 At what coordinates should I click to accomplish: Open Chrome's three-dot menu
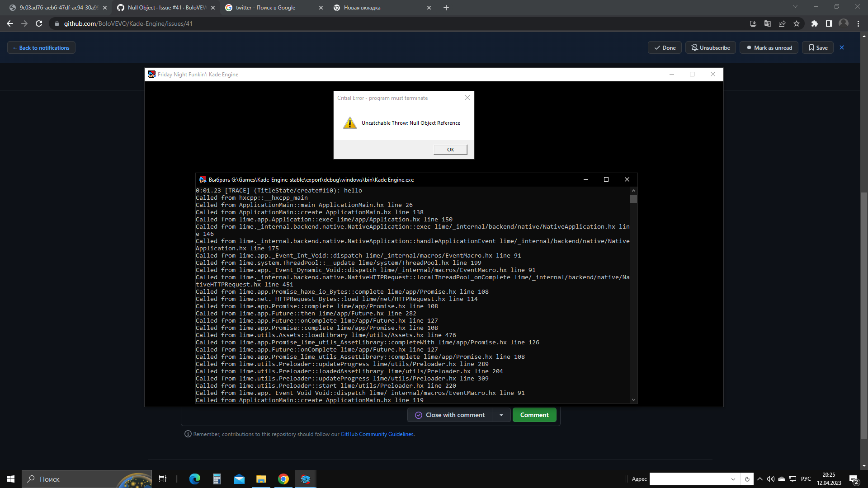click(x=859, y=23)
